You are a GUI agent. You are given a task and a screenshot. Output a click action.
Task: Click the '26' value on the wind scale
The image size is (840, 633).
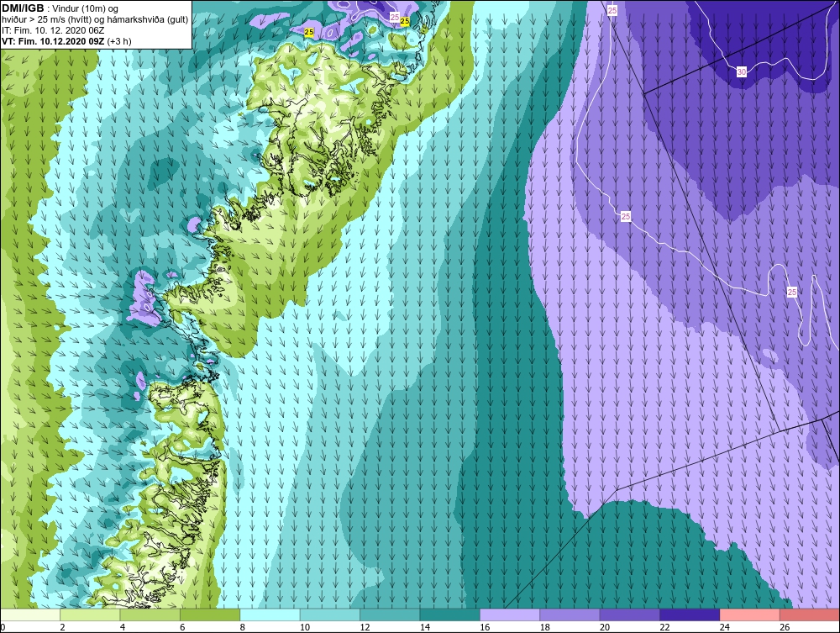(785, 627)
